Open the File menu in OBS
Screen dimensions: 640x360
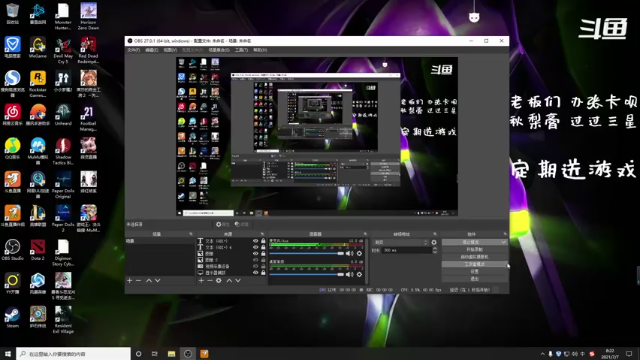tap(133, 50)
